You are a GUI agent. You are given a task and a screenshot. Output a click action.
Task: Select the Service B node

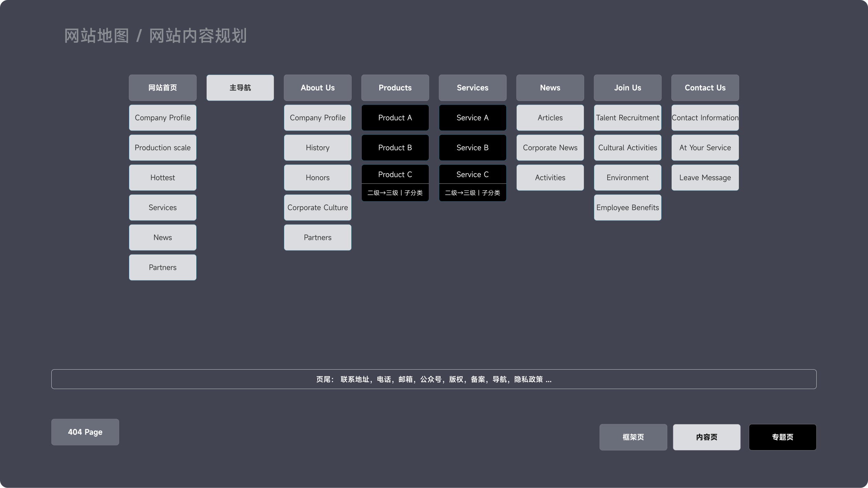click(x=472, y=148)
